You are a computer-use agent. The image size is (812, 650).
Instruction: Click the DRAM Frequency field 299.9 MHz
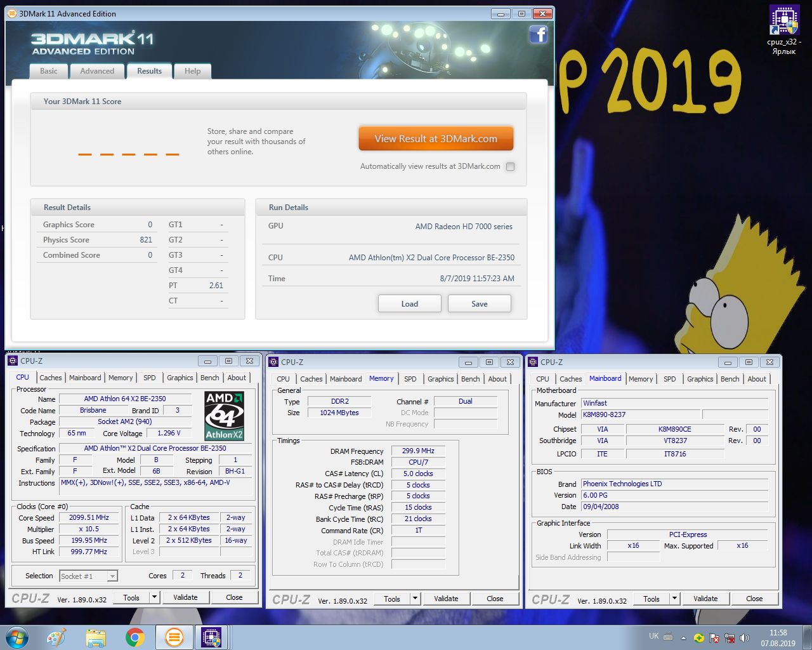(x=418, y=451)
